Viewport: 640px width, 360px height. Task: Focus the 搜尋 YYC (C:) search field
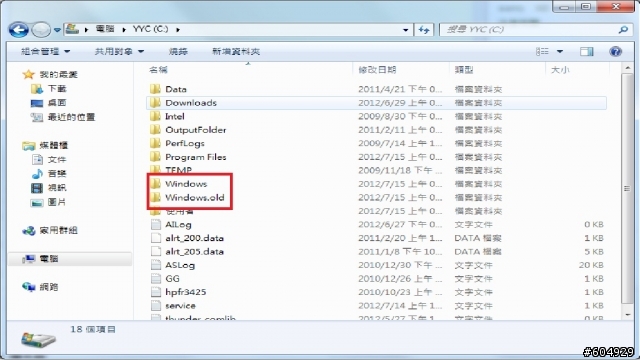(x=529, y=29)
